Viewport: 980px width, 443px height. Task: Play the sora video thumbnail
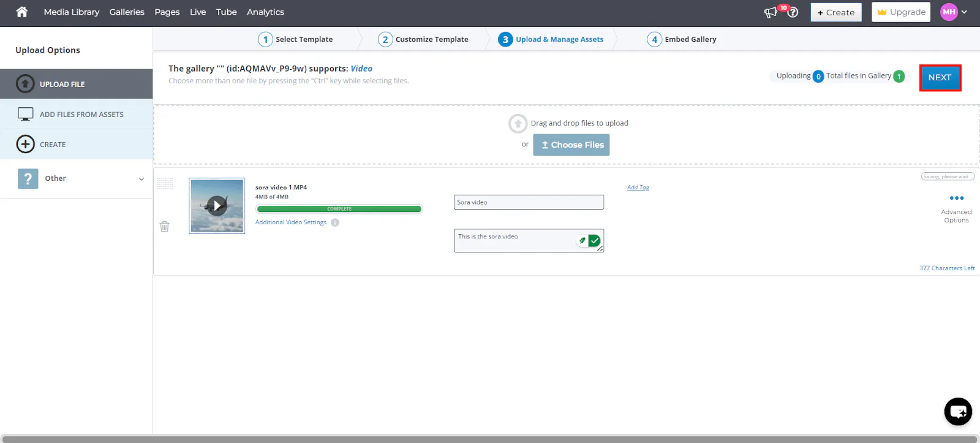coord(217,206)
